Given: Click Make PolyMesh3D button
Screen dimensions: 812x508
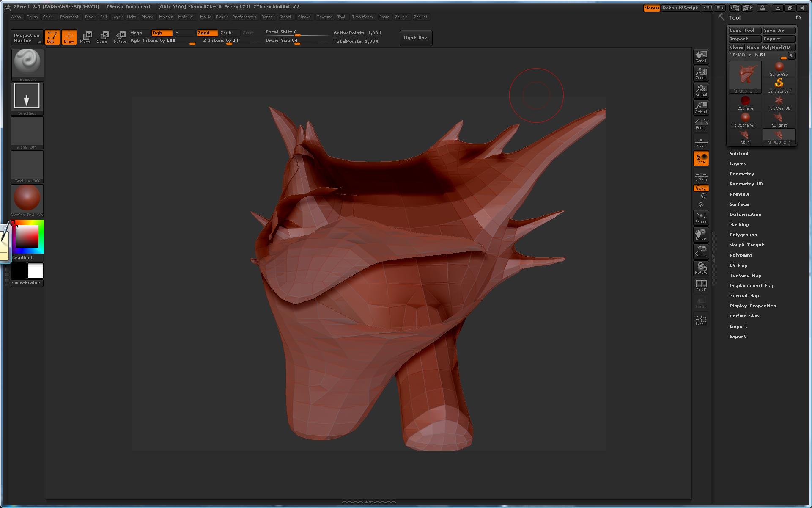Looking at the screenshot, I should pyautogui.click(x=769, y=47).
